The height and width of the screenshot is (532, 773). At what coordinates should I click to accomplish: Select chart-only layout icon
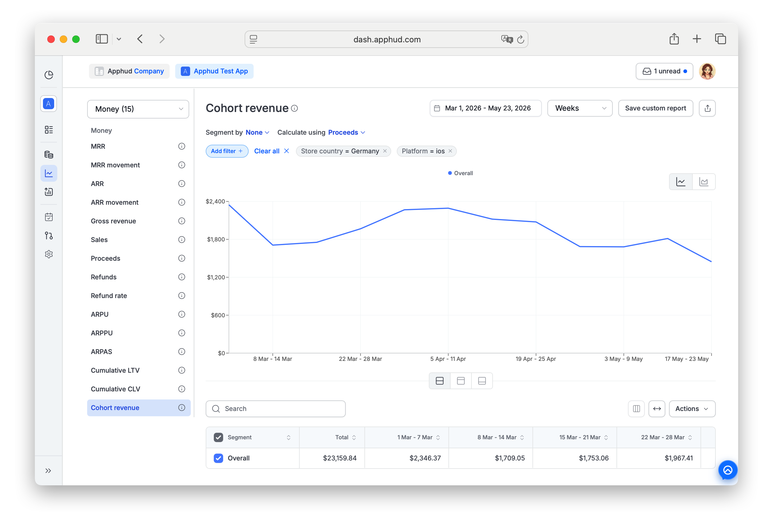pyautogui.click(x=461, y=381)
